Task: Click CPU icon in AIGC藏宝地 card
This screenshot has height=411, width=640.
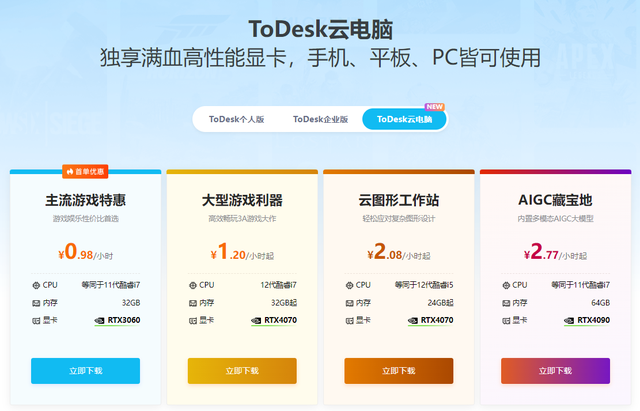Action: [506, 285]
